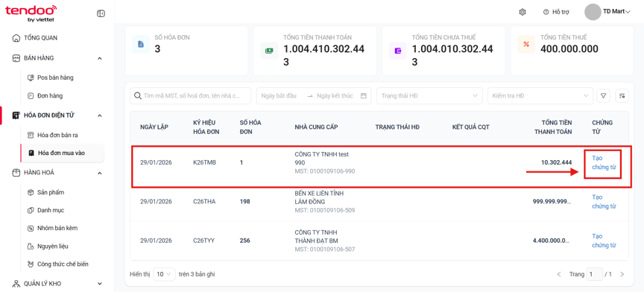Click the Bán hàng store icon

click(x=16, y=58)
